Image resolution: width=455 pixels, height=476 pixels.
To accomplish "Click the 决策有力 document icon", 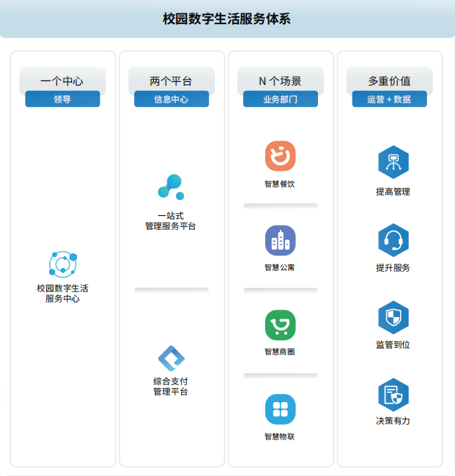I will pos(393,395).
